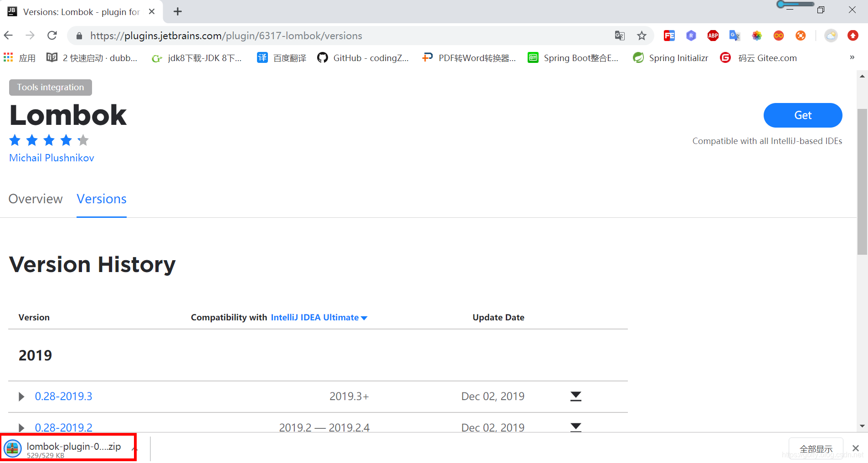The height and width of the screenshot is (463, 868).
Task: Click the browser forward arrow
Action: point(30,35)
